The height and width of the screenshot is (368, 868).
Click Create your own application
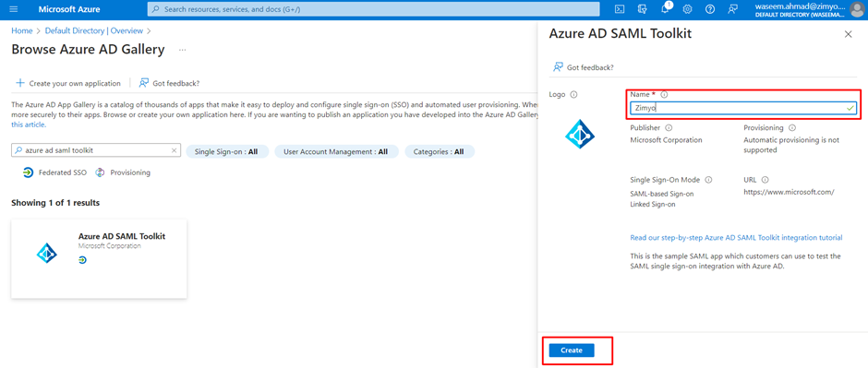75,83
